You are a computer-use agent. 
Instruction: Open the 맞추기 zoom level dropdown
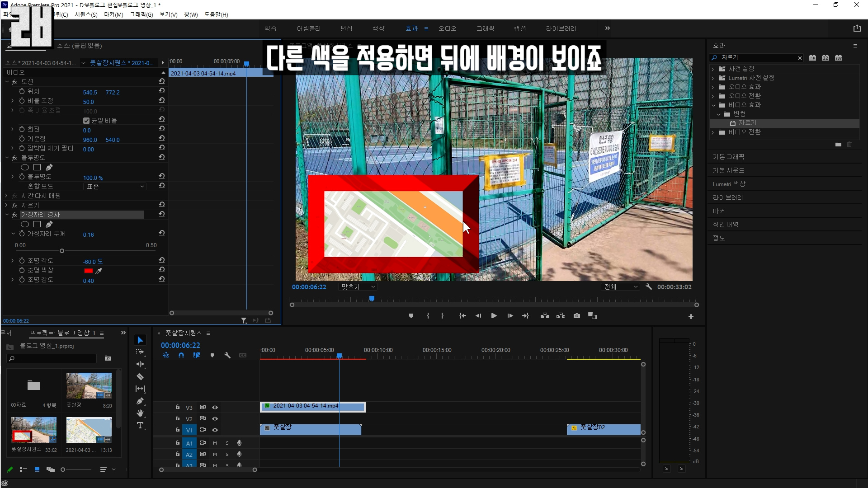tap(358, 287)
